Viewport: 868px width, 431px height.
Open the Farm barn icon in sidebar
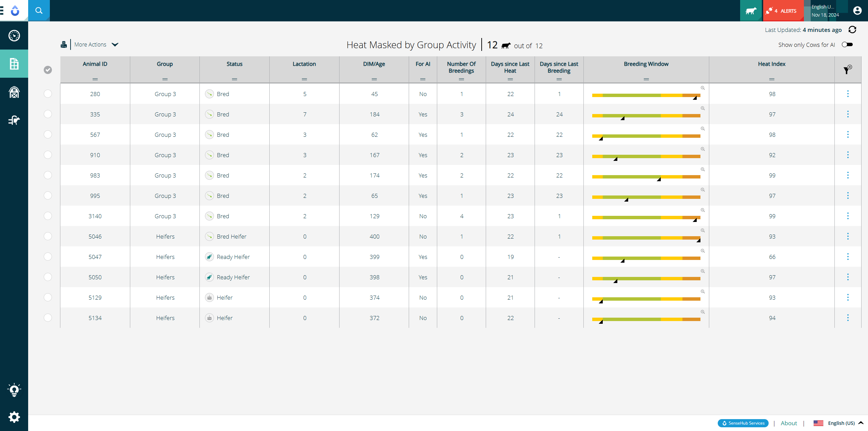14,92
